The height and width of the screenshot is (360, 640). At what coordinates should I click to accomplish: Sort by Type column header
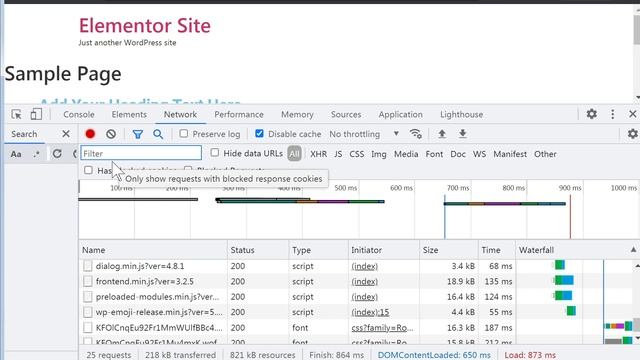point(318,250)
